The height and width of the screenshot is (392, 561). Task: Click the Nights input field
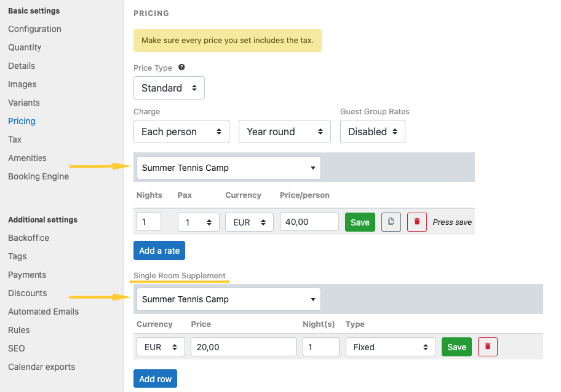pos(149,222)
